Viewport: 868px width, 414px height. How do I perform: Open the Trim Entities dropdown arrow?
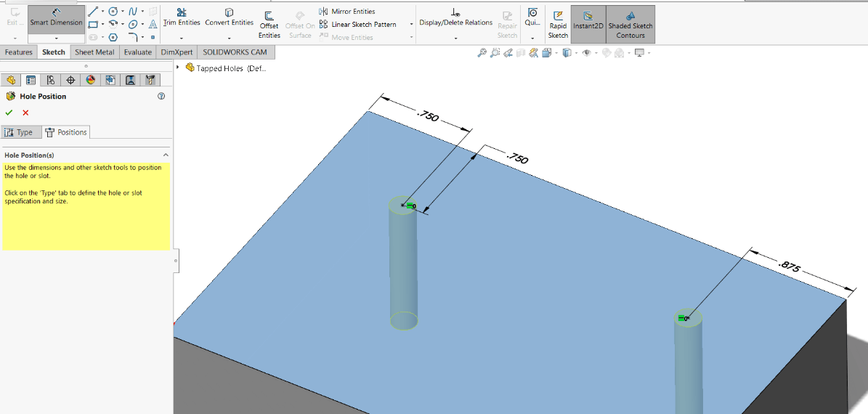[x=182, y=38]
